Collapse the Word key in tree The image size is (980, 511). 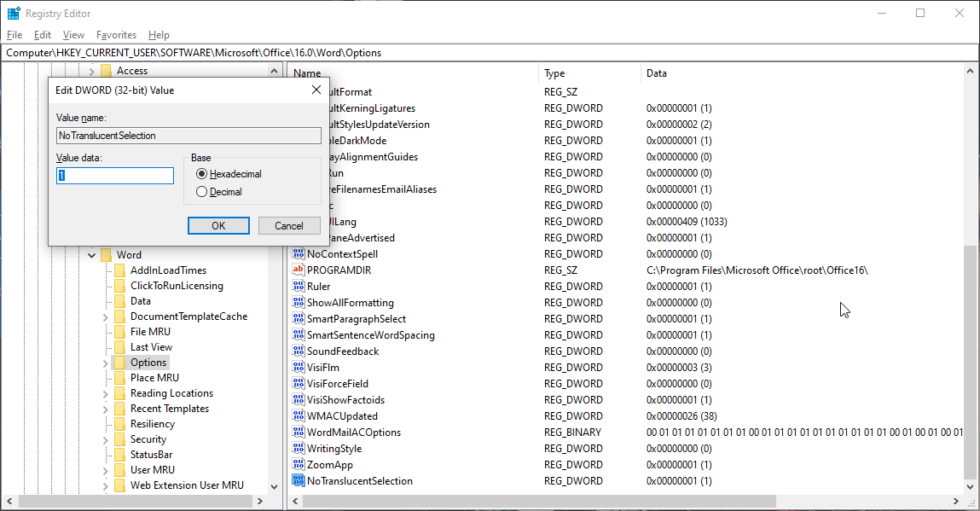pyautogui.click(x=92, y=255)
